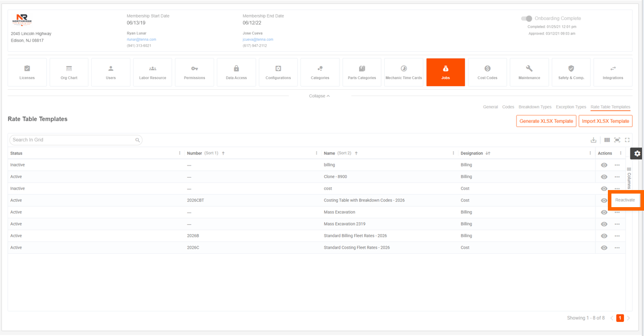
Task: Open the Safety & Comp. tile
Action: pyautogui.click(x=571, y=72)
